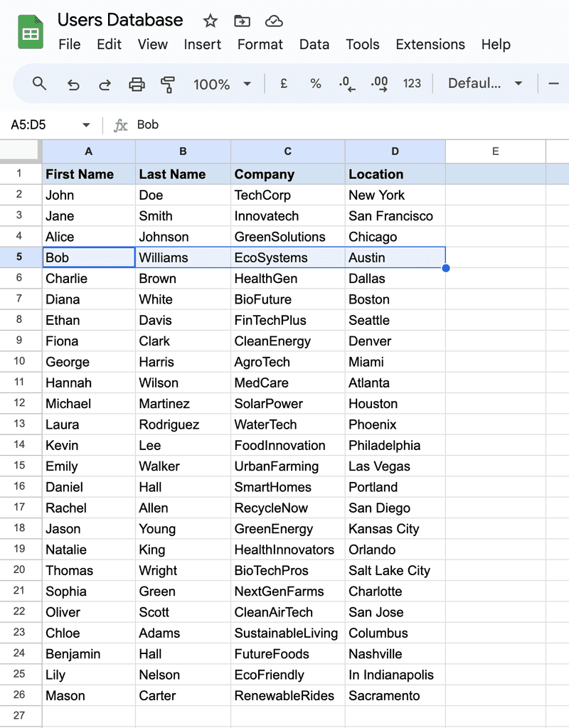Open the name box dropdown arrow
Viewport: 569px width, 728px height.
(86, 125)
